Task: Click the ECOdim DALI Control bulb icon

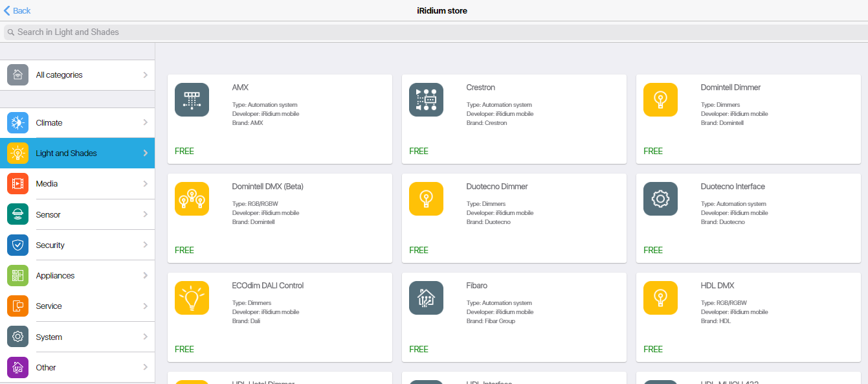Action: click(192, 298)
